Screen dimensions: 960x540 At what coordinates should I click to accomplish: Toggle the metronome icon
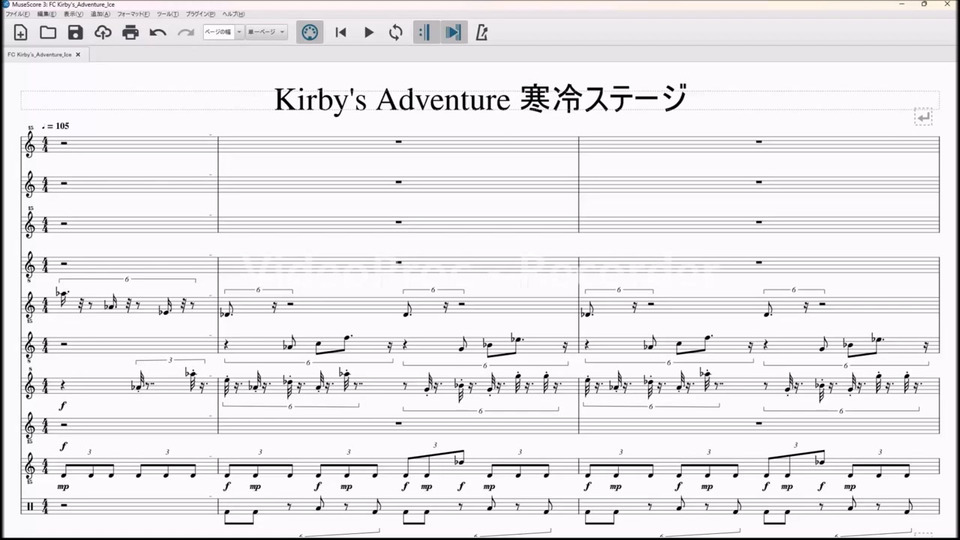[482, 32]
